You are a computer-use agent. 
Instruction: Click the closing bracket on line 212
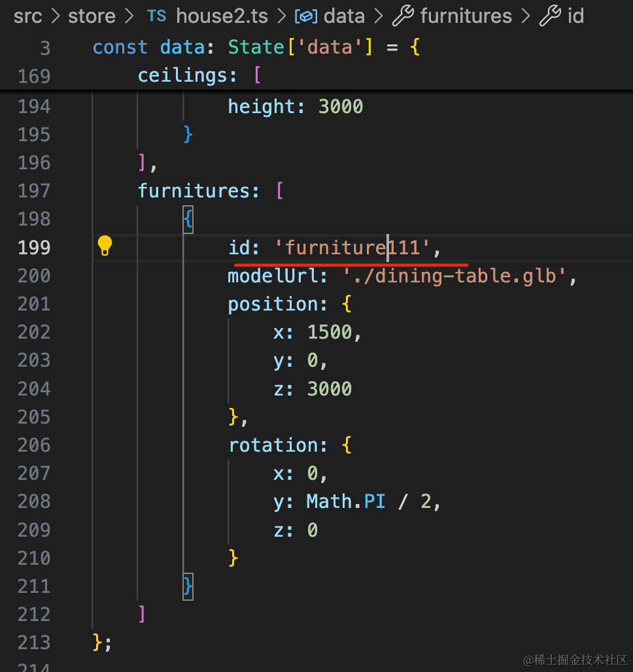click(x=142, y=614)
